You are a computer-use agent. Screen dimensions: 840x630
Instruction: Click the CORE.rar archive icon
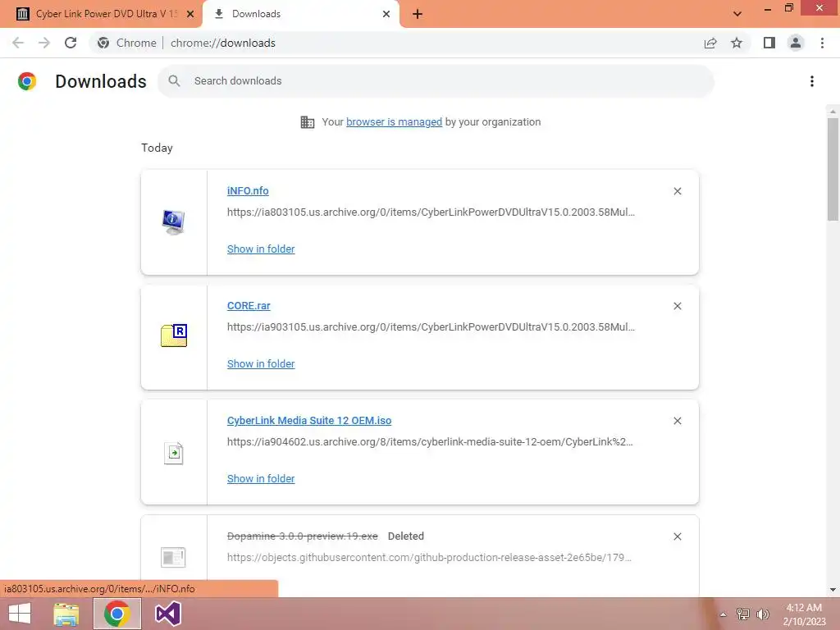[x=174, y=336]
